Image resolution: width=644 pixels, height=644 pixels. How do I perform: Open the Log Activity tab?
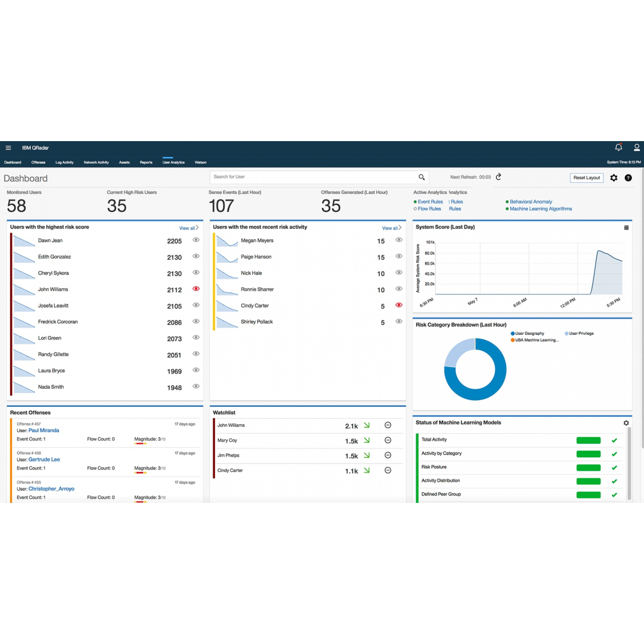pyautogui.click(x=64, y=163)
